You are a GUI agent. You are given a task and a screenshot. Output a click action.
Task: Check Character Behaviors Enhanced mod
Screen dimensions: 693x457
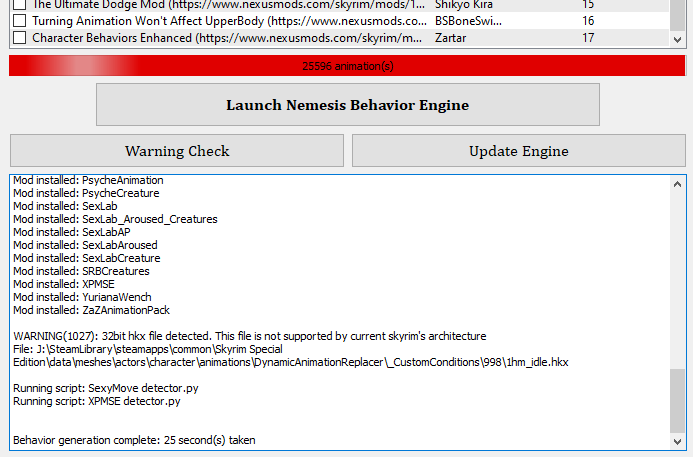click(19, 38)
